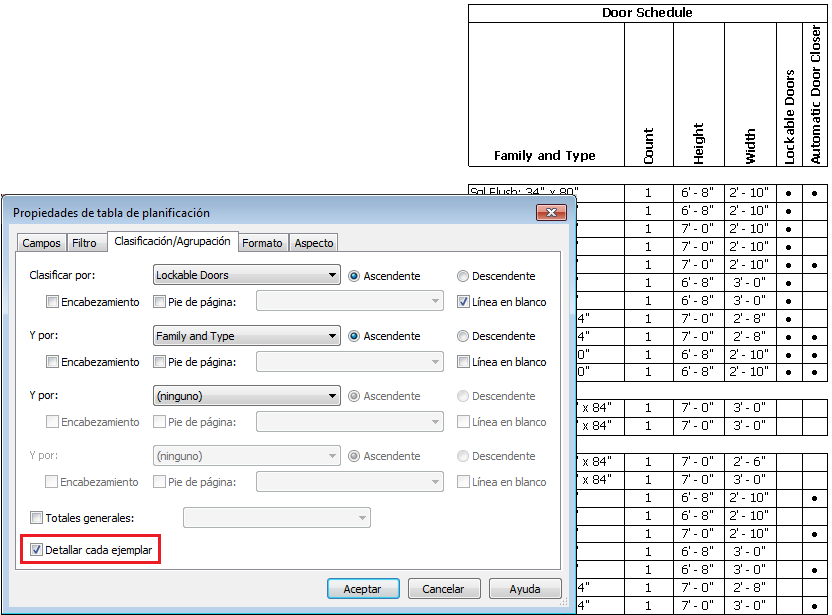Select the Clasificación/Agrupación tab

coord(172,241)
